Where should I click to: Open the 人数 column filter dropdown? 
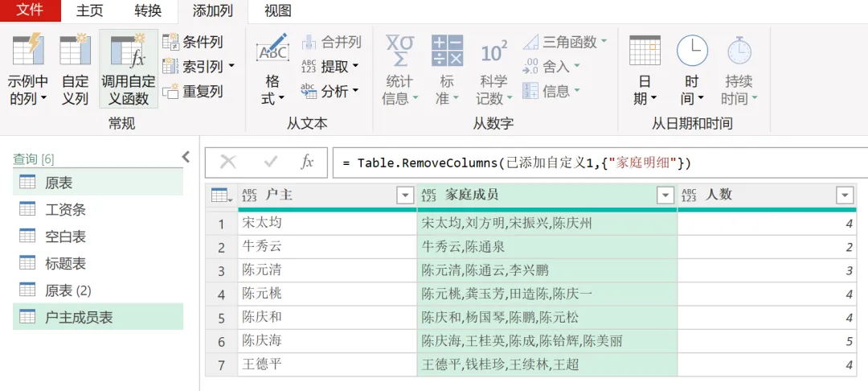[x=844, y=195]
